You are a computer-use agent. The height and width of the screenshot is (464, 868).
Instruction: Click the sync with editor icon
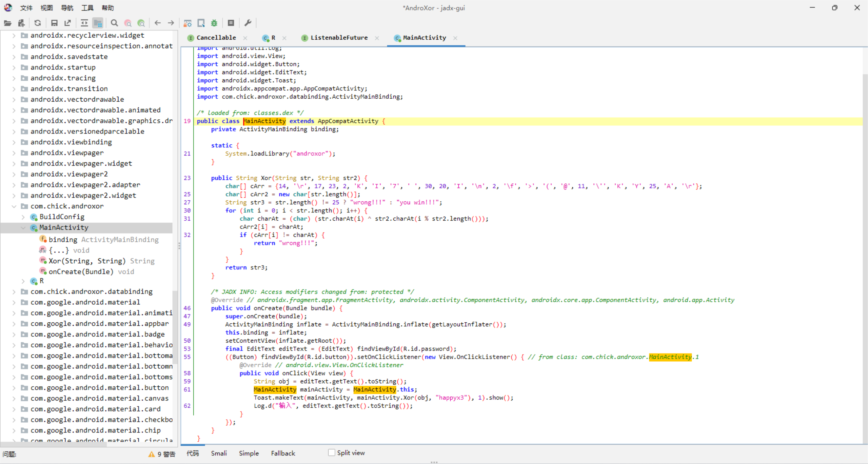(x=84, y=23)
